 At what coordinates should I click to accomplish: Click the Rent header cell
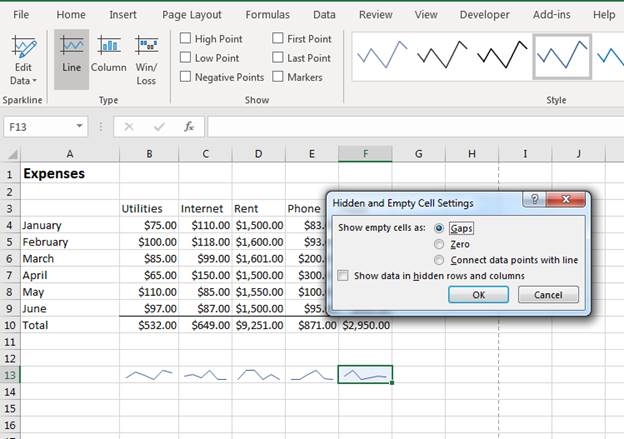tap(259, 209)
